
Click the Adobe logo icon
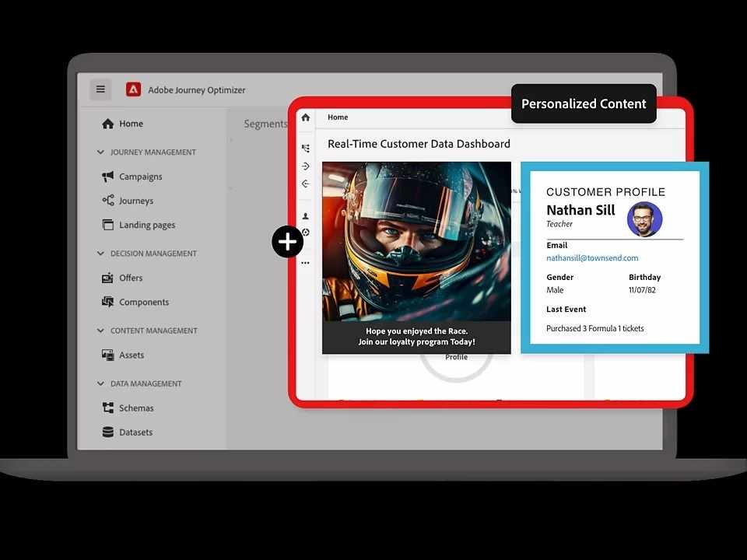point(134,89)
